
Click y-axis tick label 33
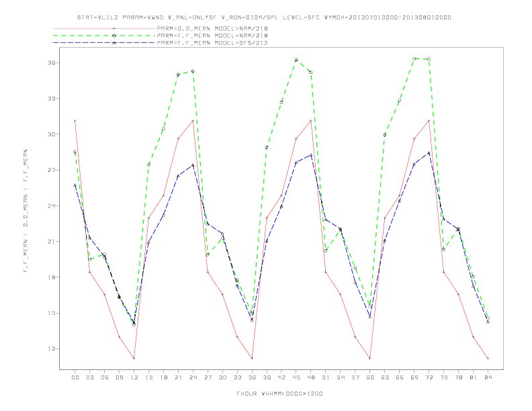coord(51,99)
